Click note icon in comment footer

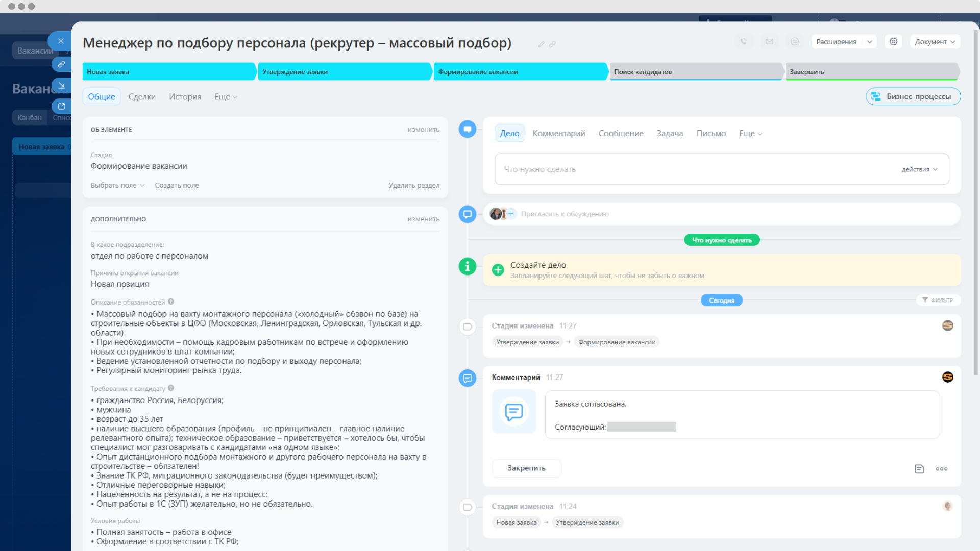point(919,469)
